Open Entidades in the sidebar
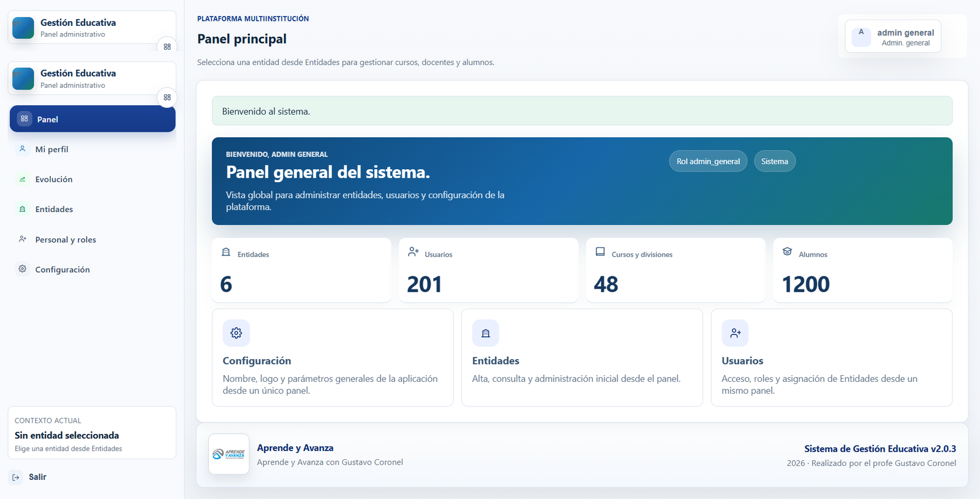Screen dimensions: 980x499 click(x=92, y=209)
